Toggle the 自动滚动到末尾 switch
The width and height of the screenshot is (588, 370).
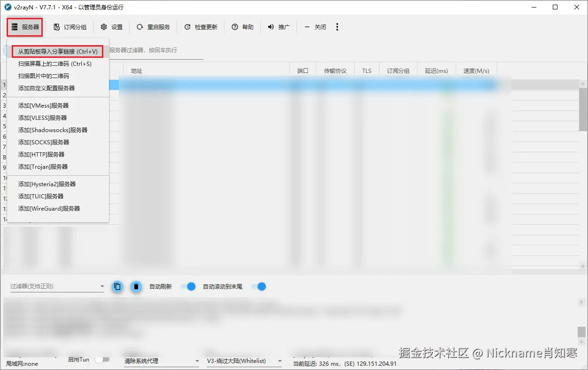[x=259, y=286]
